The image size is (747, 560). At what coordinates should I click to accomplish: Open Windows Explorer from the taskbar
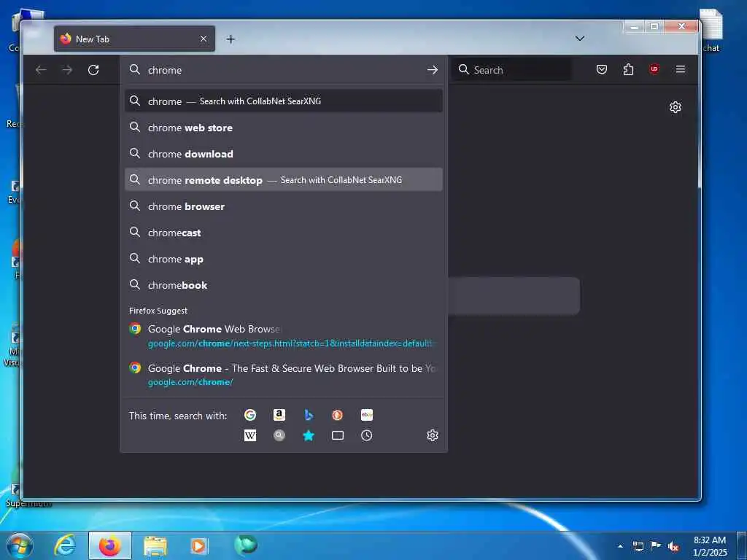[x=155, y=545]
